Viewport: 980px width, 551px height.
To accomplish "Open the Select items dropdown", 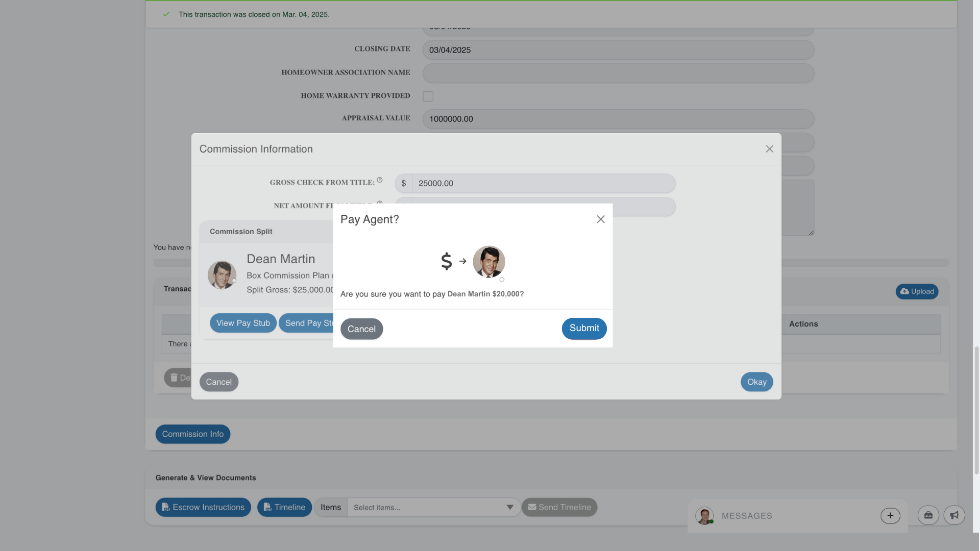I will [433, 507].
